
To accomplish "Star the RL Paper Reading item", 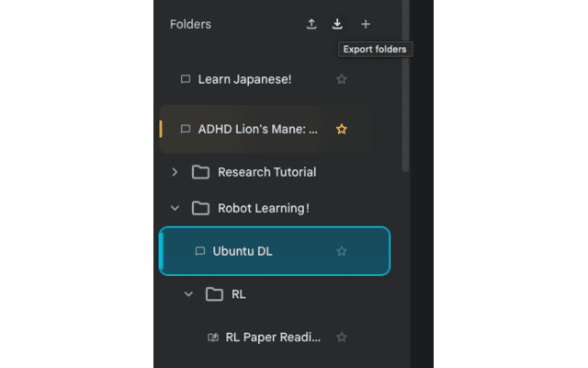I will (x=341, y=338).
